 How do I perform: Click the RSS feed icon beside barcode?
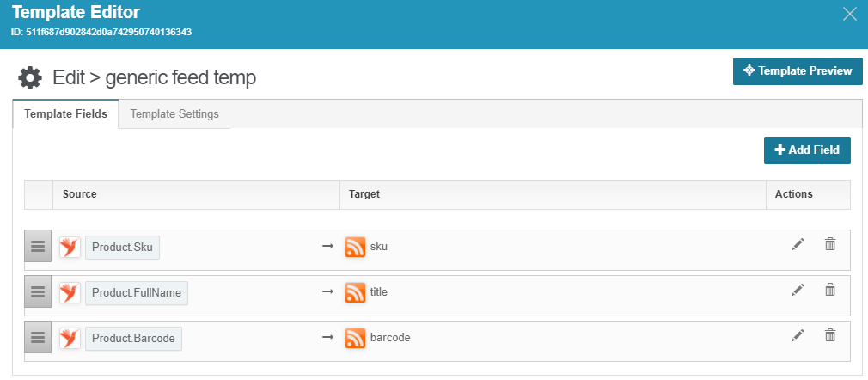pos(355,339)
